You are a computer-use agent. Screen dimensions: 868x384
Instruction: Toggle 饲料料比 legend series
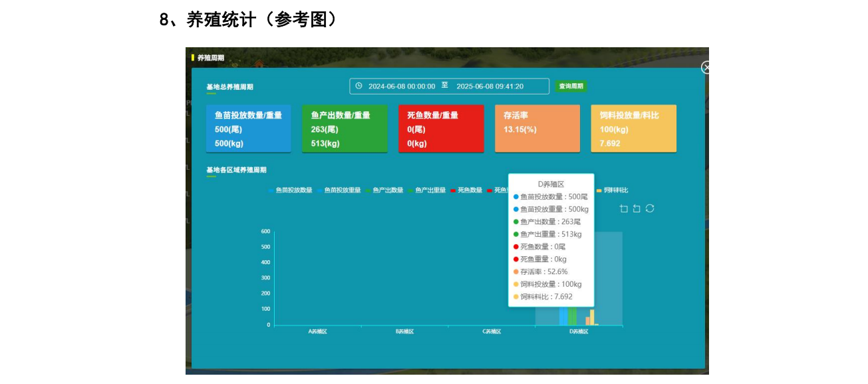click(x=613, y=190)
